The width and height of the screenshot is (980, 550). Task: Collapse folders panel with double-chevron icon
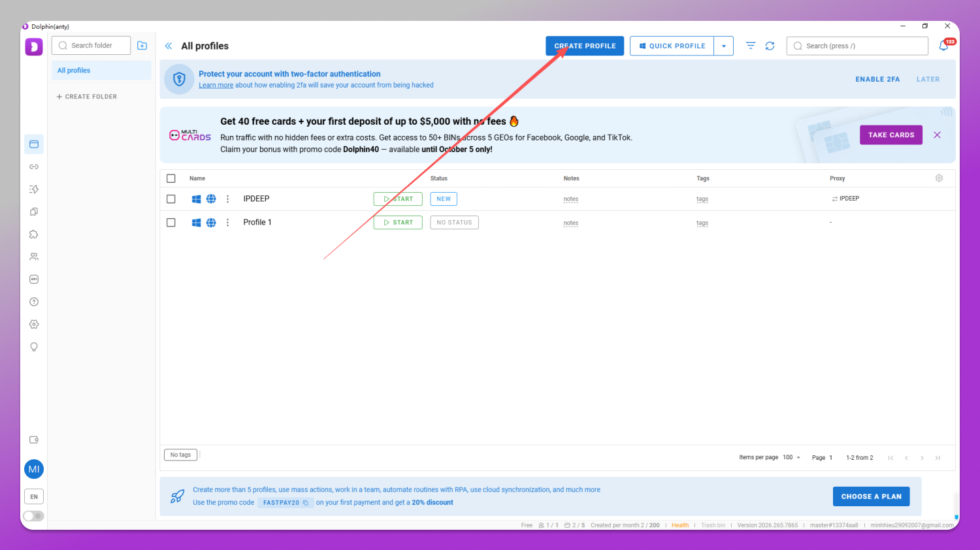click(169, 46)
